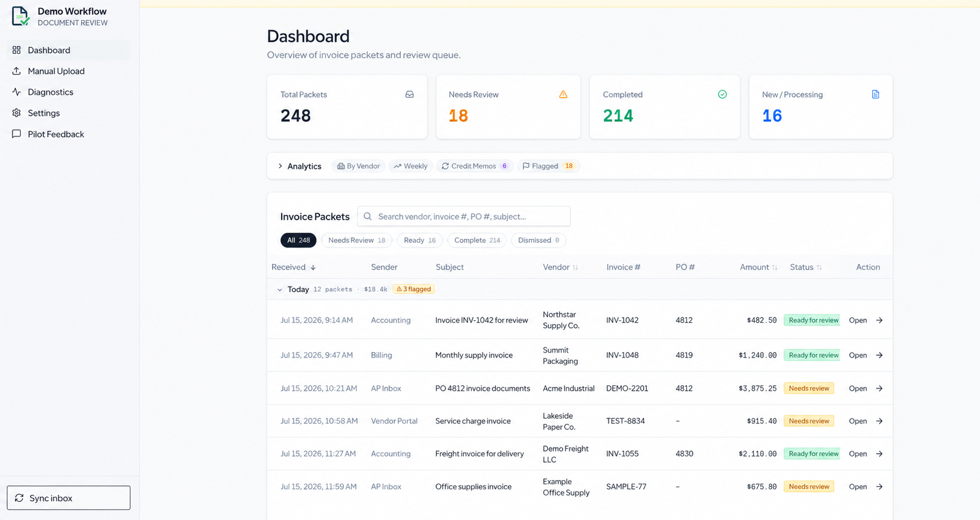Click the warning triangle on Needs Review card

coord(563,94)
